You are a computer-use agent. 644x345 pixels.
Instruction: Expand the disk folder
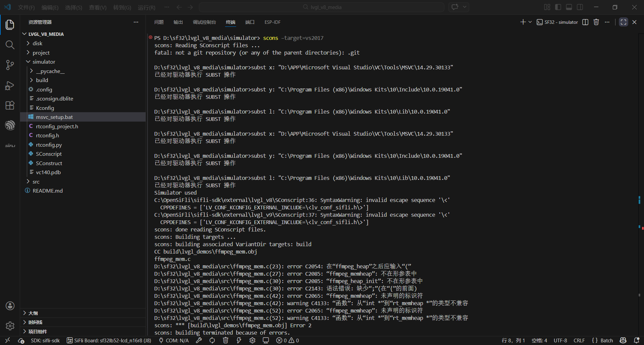point(38,44)
